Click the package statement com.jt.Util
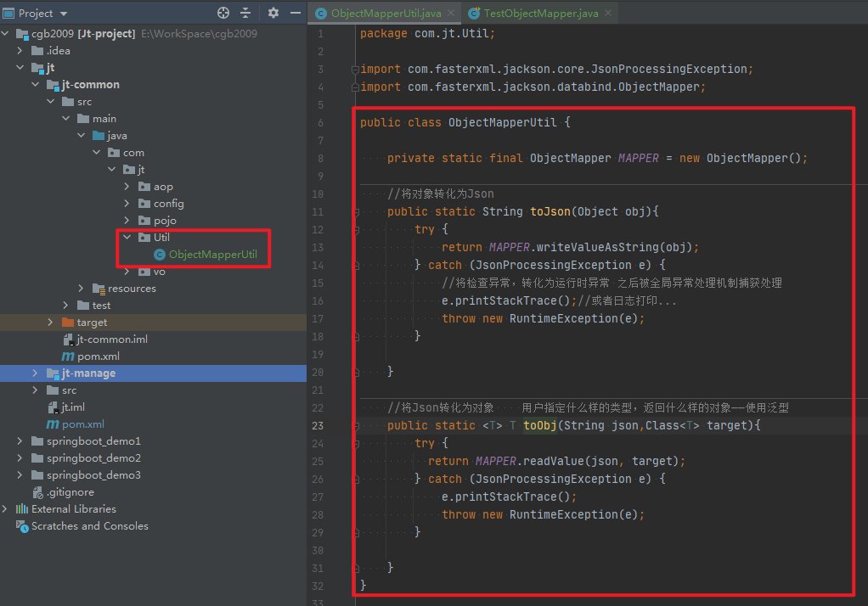This screenshot has width=868, height=606. [x=427, y=33]
